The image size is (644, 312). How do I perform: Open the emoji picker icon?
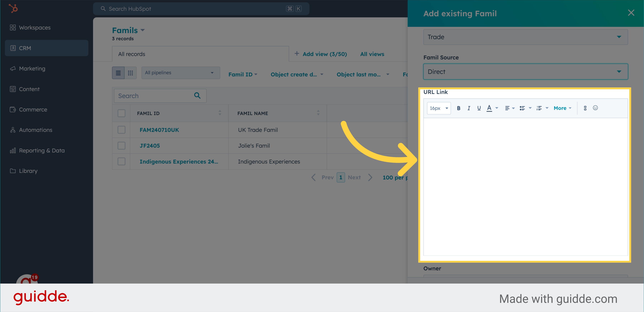tap(595, 108)
